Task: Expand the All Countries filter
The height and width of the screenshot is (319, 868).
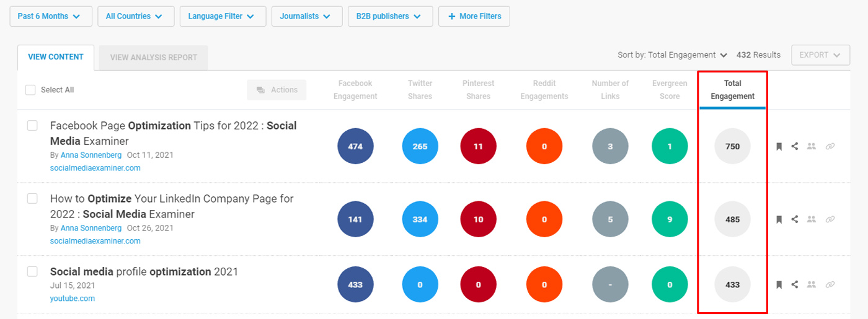Action: [134, 17]
